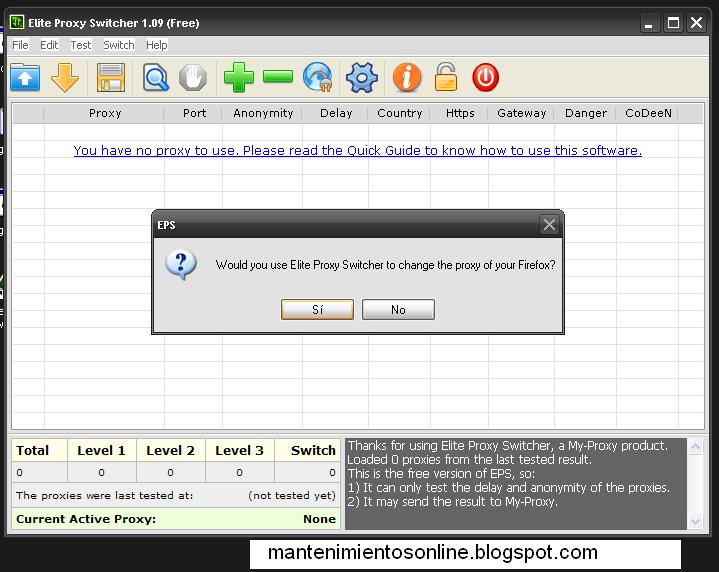
Task: Sort by the Port column header
Action: 194,113
